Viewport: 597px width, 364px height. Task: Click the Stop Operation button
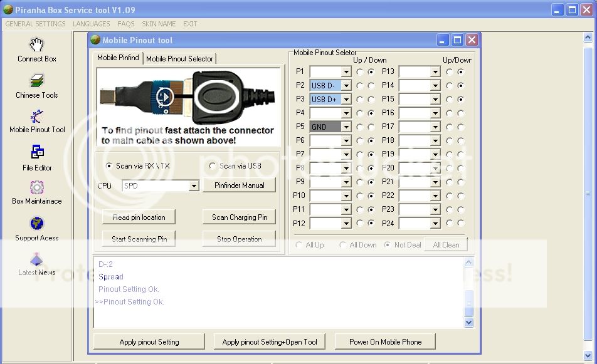[x=240, y=239]
